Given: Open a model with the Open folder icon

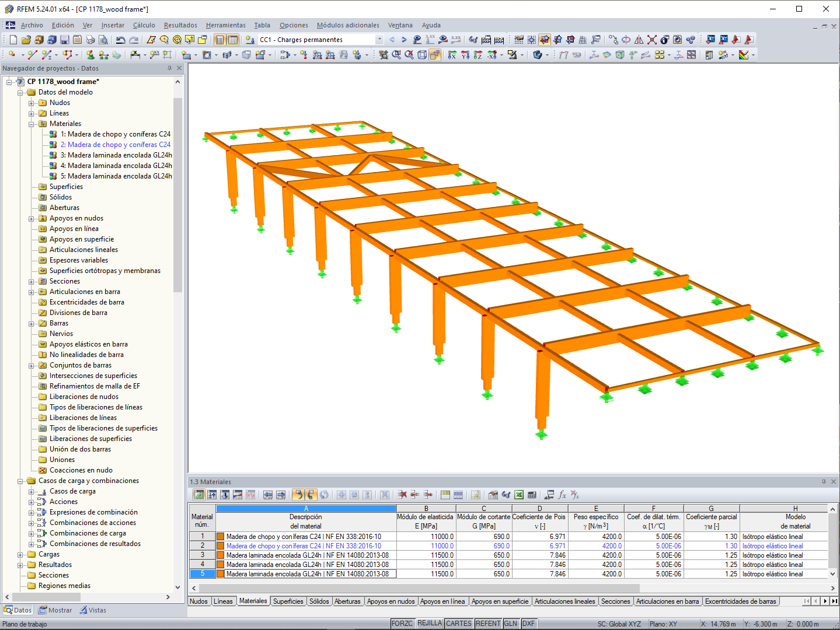Looking at the screenshot, I should click(x=26, y=39).
